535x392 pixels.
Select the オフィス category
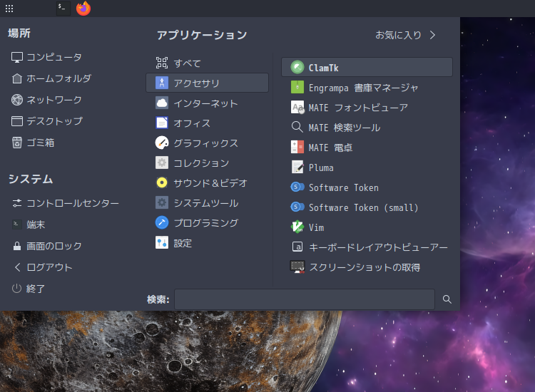[207, 123]
